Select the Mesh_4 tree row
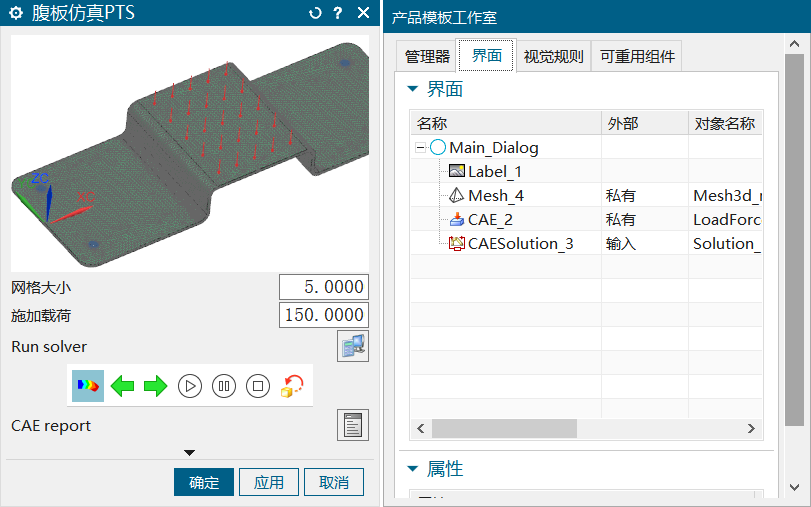Screen dimensions: 811x507 587,196
